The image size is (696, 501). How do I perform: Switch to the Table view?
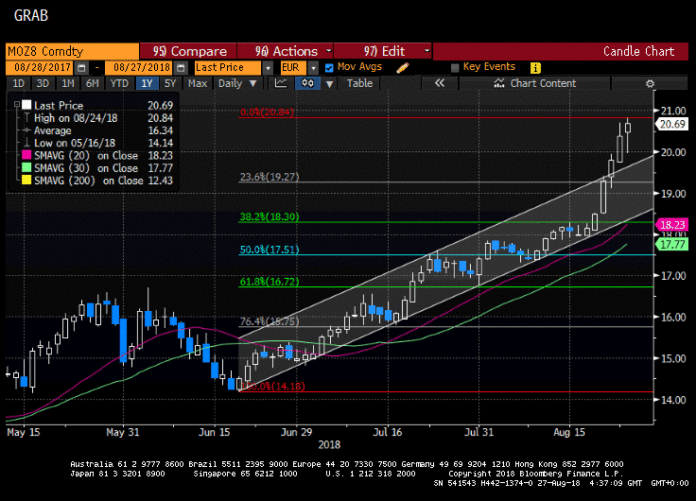click(359, 84)
